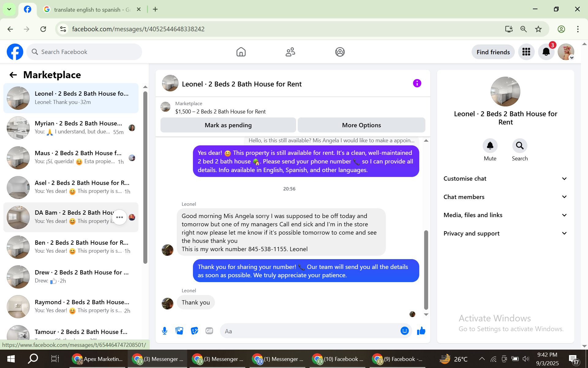The height and width of the screenshot is (368, 588).
Task: Open Asel conversation in chat list
Action: (71, 187)
